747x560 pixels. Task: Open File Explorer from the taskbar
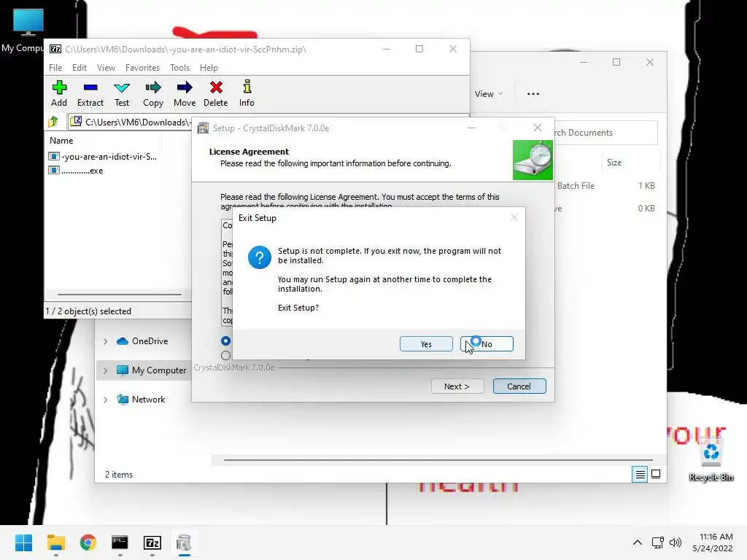(55, 542)
